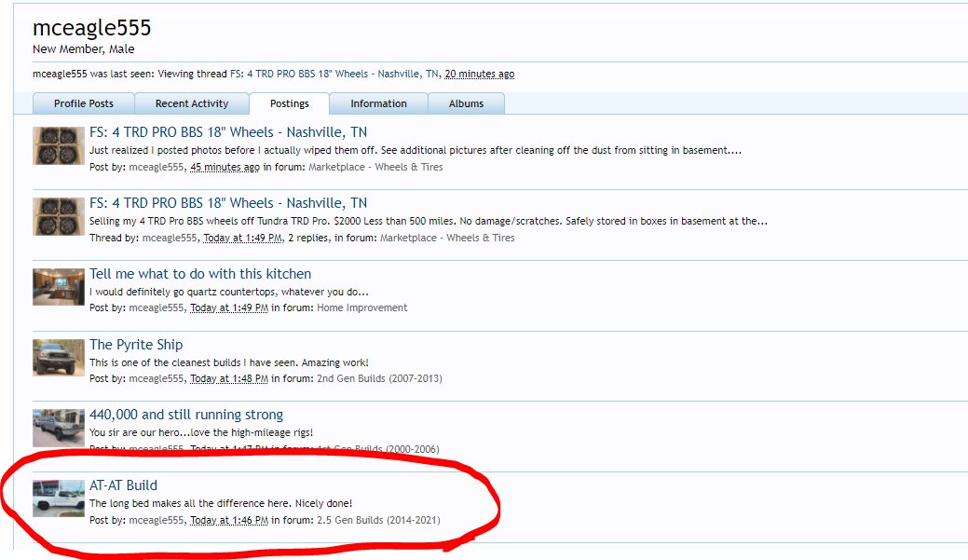Click mceagle555 in 'Thread by' line
The height and width of the screenshot is (560, 968).
coord(170,238)
